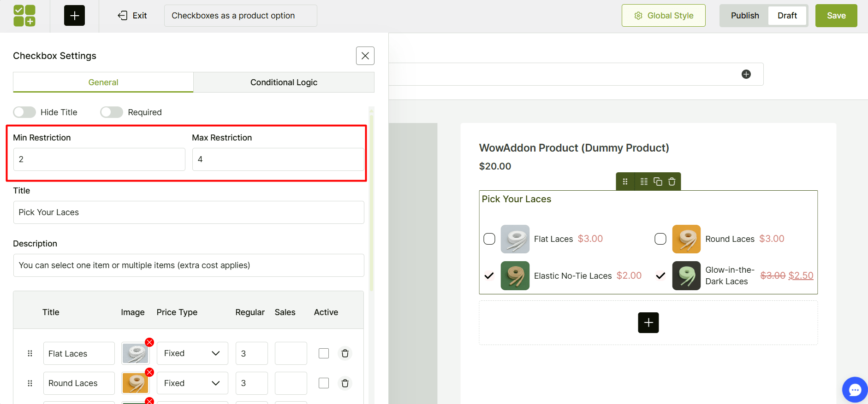Delete the block via green toolbar trash
868x404 pixels.
coord(672,182)
